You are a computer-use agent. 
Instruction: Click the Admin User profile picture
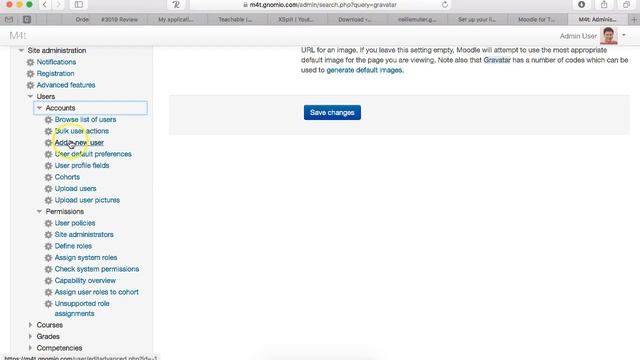[x=608, y=36]
